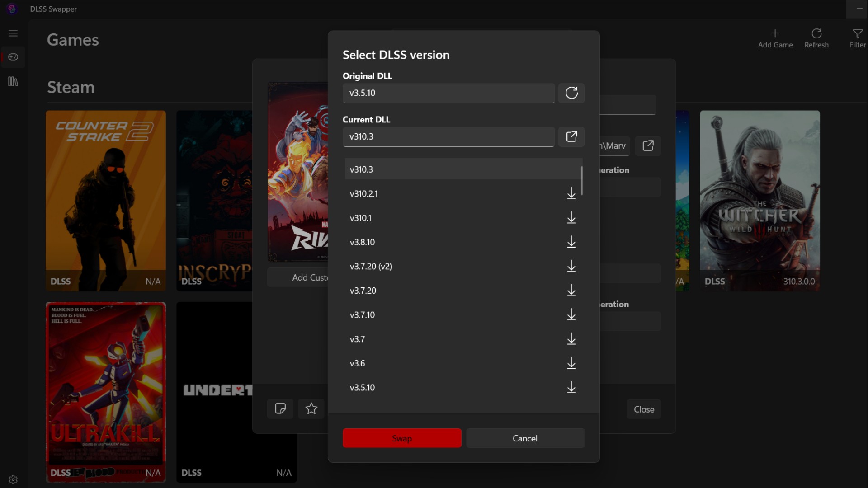This screenshot has height=488, width=868.
Task: Pick the v3.5.10 row label in list
Action: (x=362, y=388)
